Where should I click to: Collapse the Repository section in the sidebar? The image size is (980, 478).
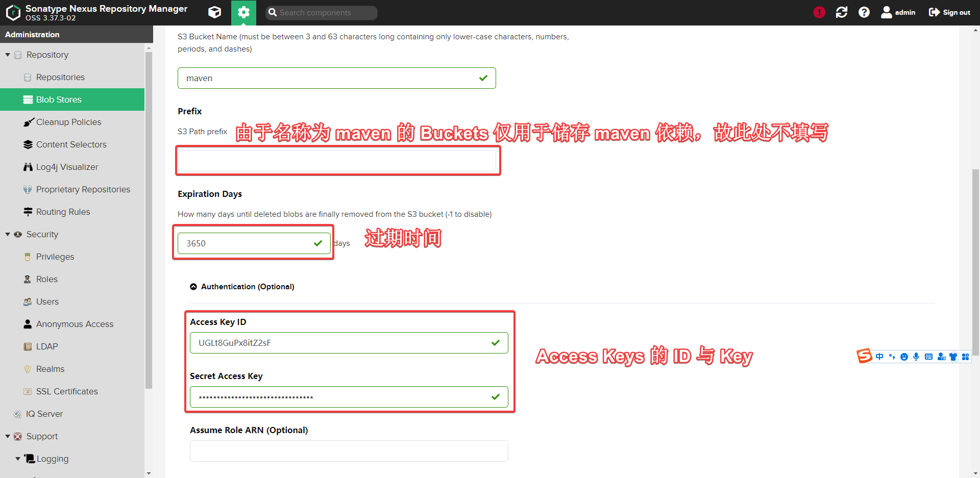point(8,55)
